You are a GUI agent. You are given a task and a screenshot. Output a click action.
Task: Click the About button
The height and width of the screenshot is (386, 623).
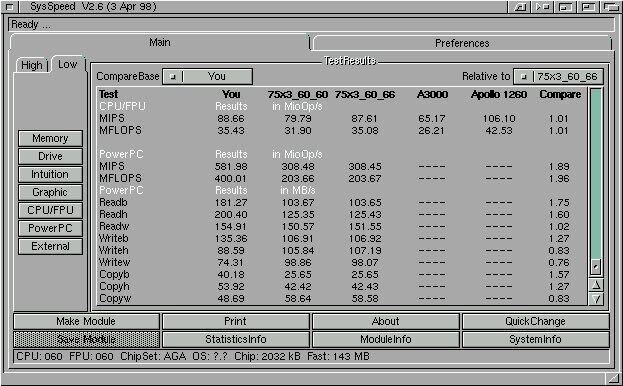pos(385,321)
